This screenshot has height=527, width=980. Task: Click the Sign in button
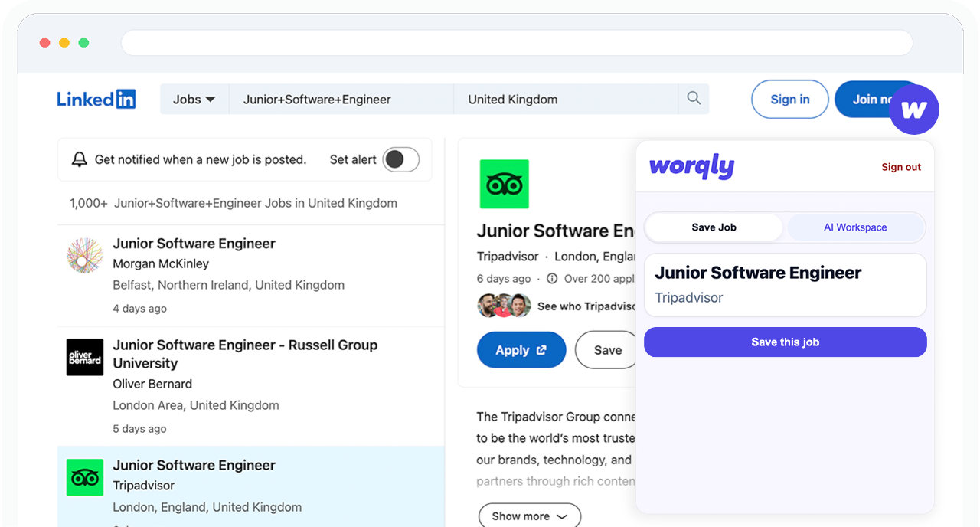pos(790,100)
